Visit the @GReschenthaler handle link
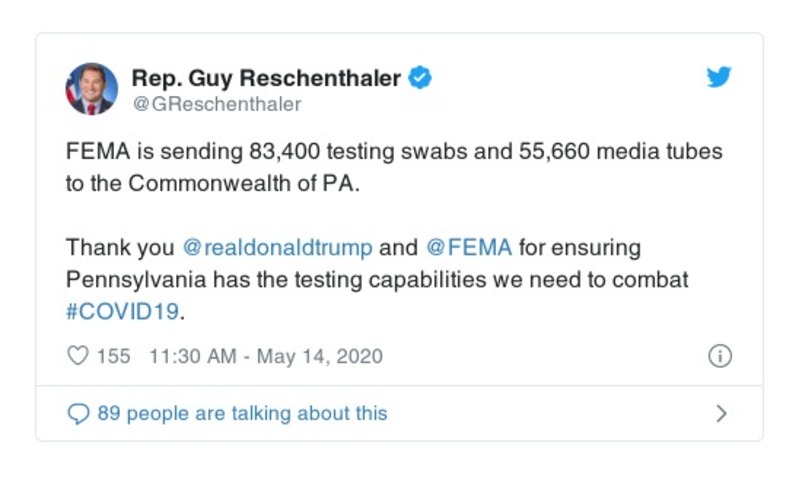Viewport: 799px width, 490px height. point(216,104)
